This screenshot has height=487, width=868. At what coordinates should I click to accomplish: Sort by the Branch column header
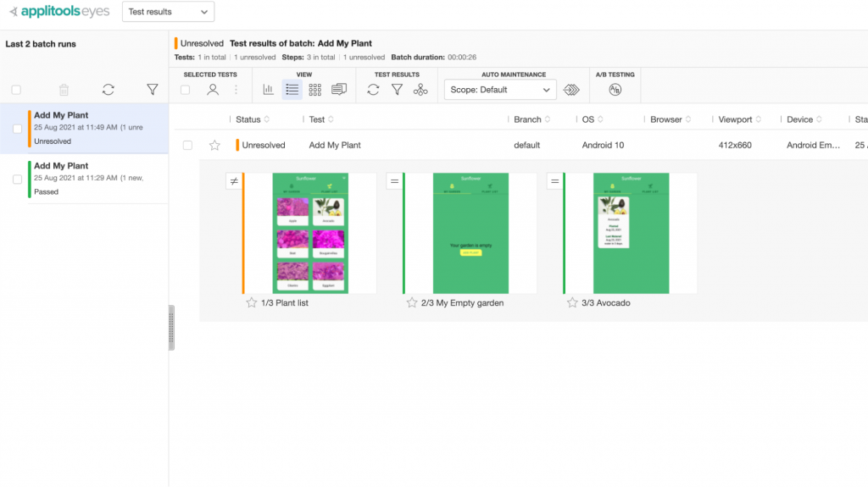pos(531,119)
